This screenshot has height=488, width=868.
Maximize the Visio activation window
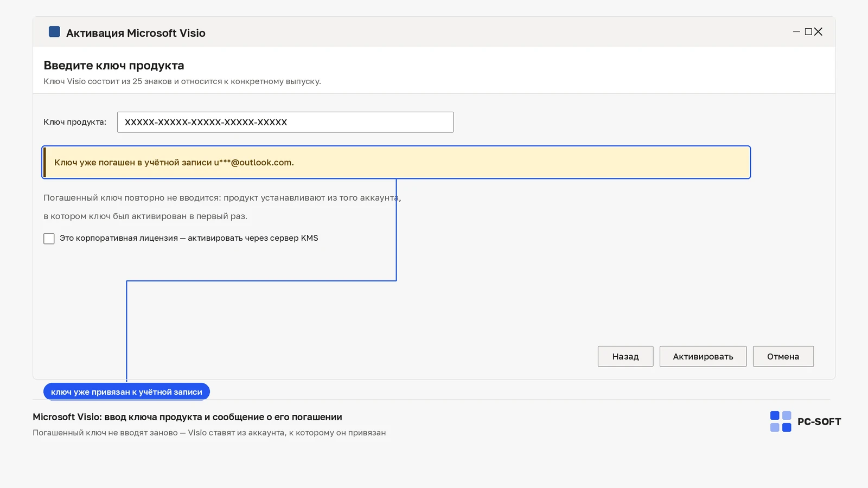808,32
